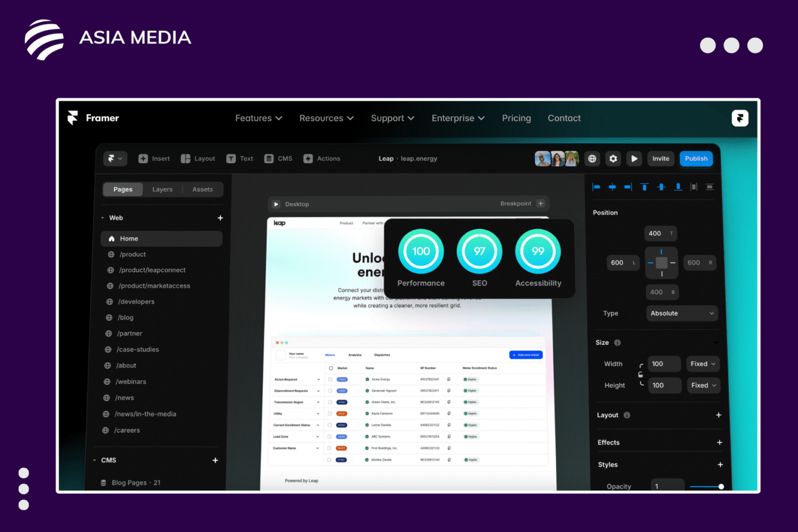The width and height of the screenshot is (798, 532).
Task: Open the Height Fixed dropdown
Action: (x=703, y=385)
